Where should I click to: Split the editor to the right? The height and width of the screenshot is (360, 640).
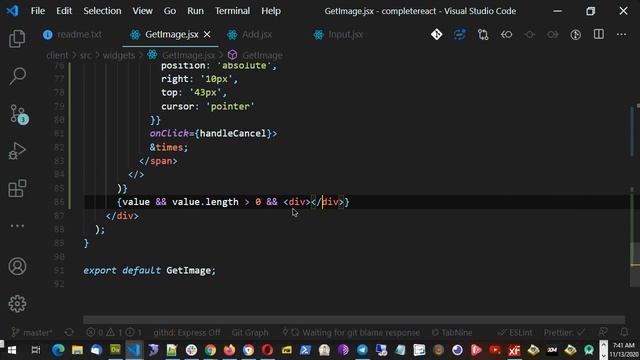[599, 34]
